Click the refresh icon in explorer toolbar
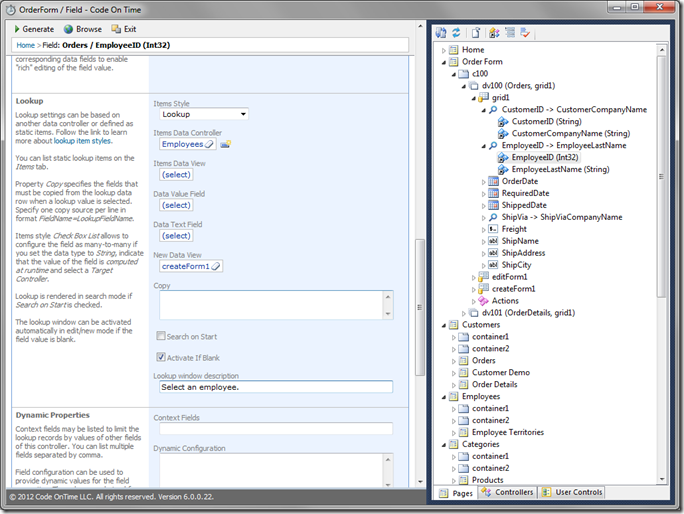This screenshot has width=684, height=514. point(456,33)
